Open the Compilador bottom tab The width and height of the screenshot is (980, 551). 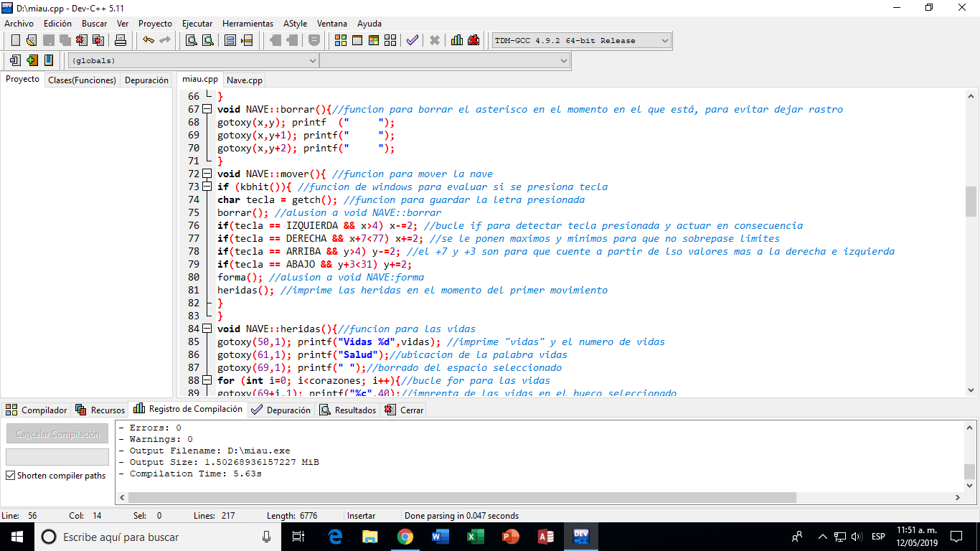click(37, 410)
